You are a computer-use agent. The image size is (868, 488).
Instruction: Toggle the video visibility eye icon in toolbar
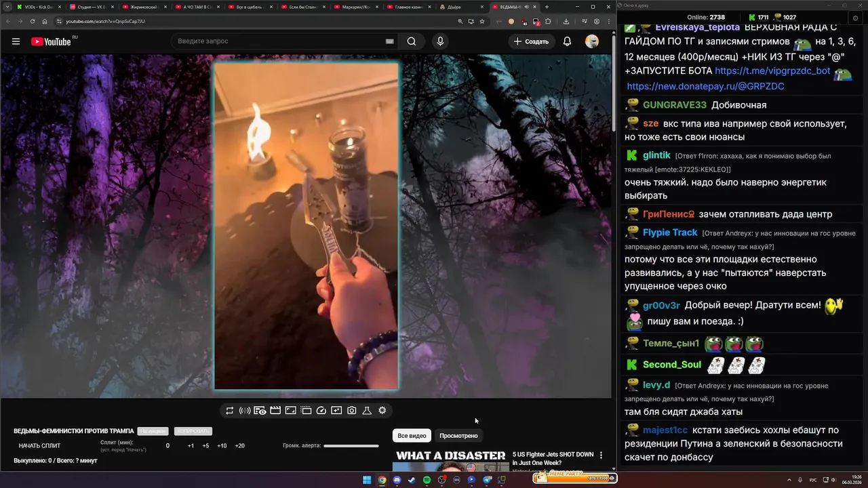click(260, 411)
